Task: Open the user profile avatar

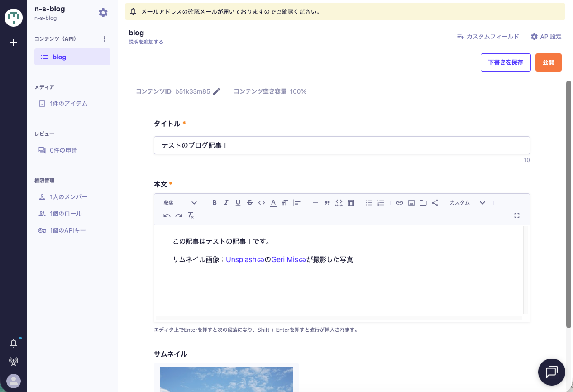Action: tap(14, 381)
